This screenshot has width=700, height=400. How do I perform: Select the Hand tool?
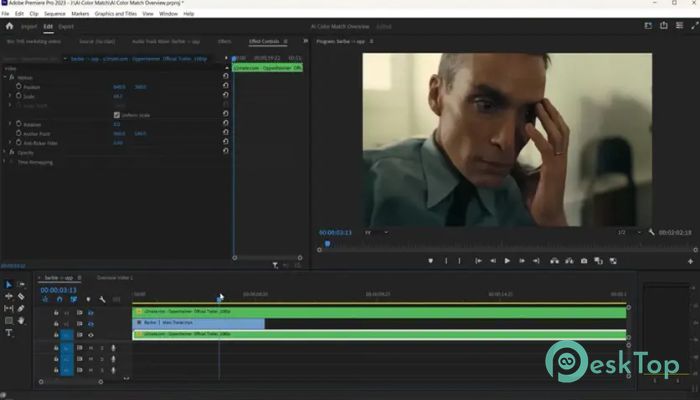pyautogui.click(x=21, y=320)
